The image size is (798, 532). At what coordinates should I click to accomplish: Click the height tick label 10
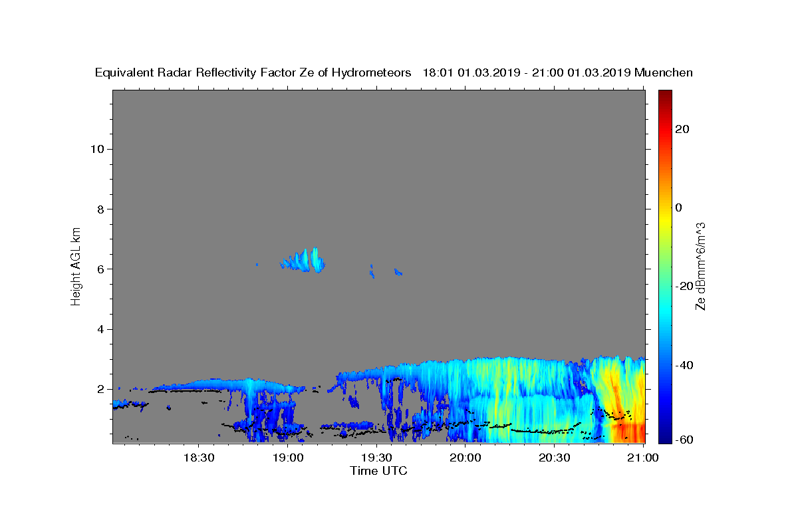click(97, 149)
